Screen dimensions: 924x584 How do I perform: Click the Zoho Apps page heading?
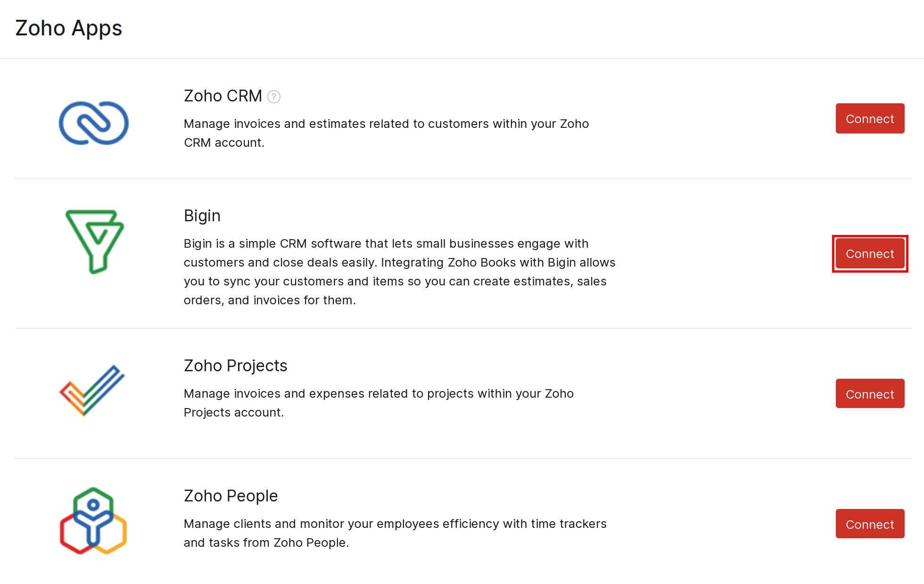click(x=69, y=28)
